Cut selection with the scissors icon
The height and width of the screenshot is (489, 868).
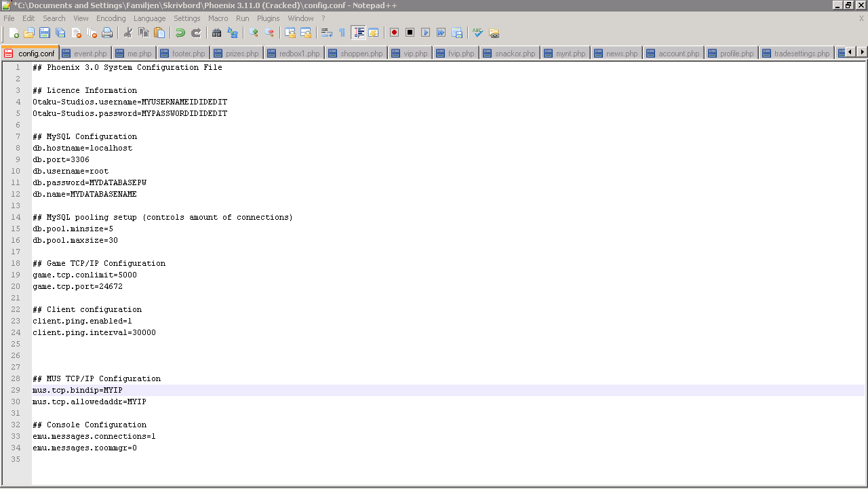127,33
